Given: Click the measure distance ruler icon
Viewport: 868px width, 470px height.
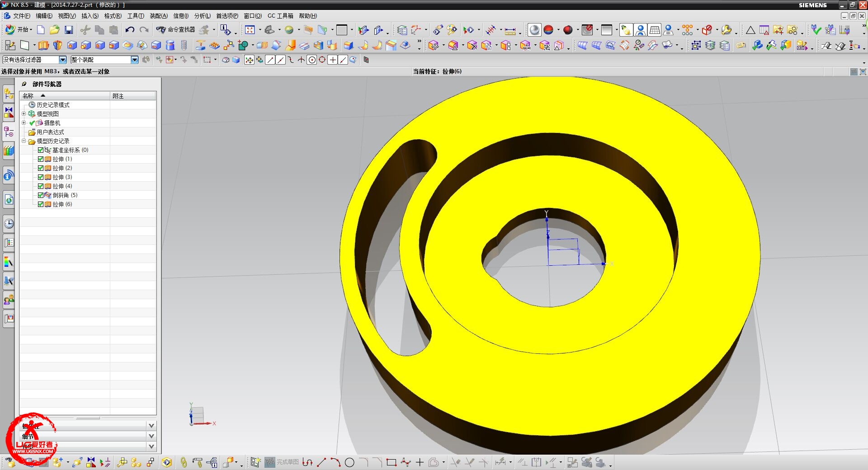Looking at the screenshot, I should click(510, 30).
